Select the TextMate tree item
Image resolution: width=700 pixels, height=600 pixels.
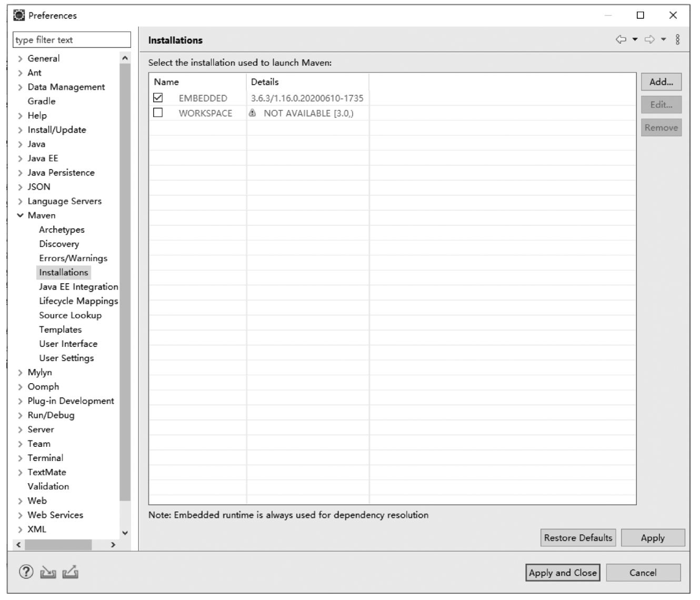tap(47, 472)
